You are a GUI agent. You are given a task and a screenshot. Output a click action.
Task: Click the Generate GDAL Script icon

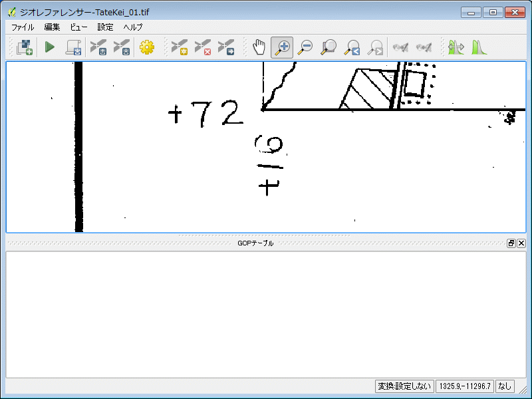(72, 47)
